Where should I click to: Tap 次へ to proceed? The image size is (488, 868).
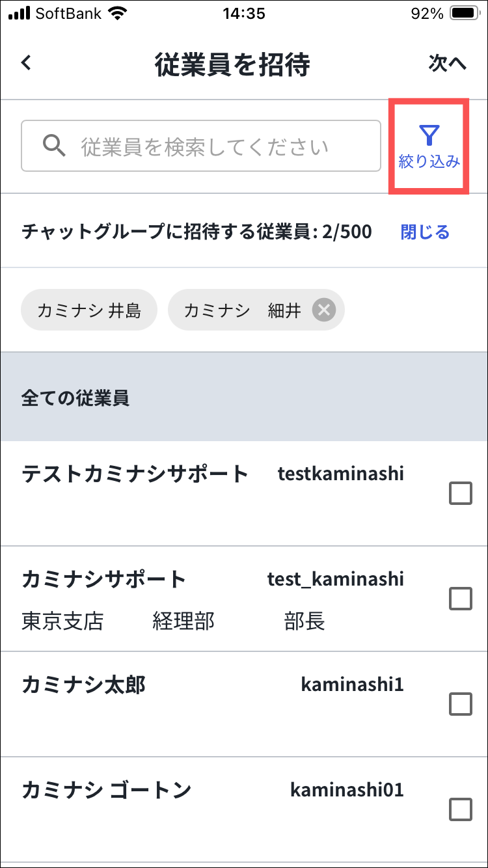pyautogui.click(x=448, y=63)
